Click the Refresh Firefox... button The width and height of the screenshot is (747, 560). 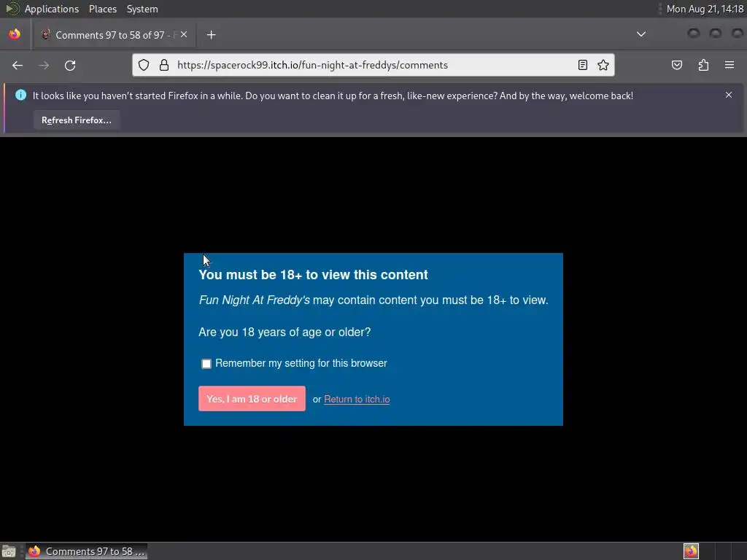[76, 120]
